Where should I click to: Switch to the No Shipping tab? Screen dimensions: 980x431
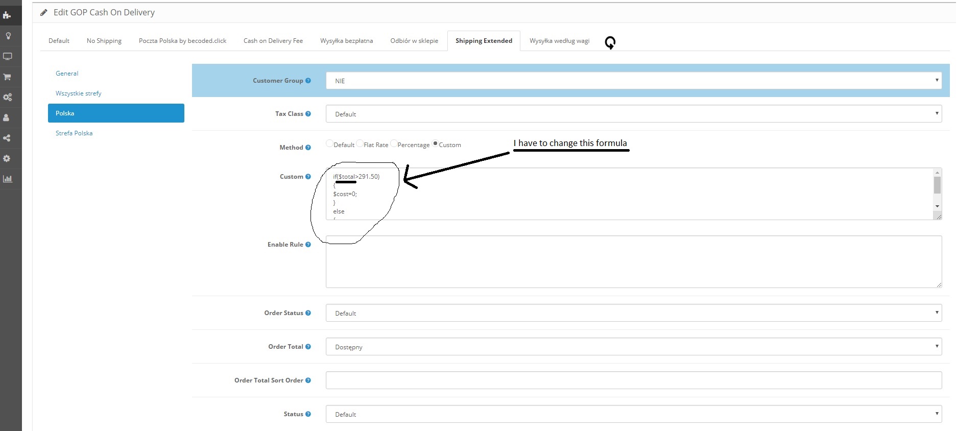104,41
